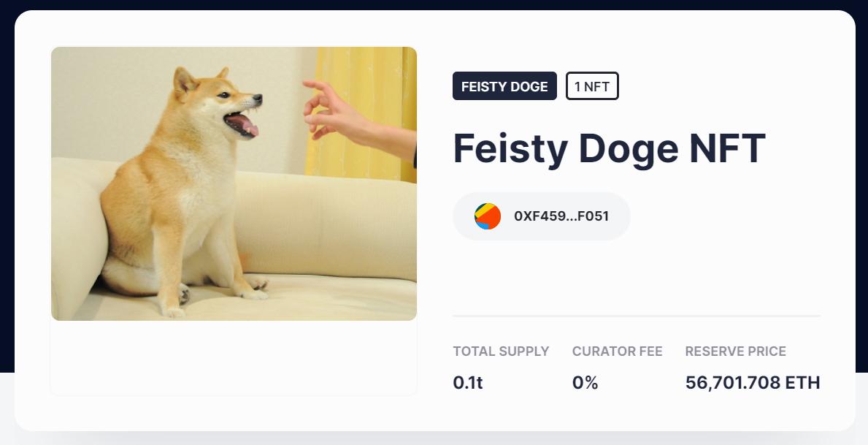Click the TOTAL SUPPLY label

click(501, 351)
